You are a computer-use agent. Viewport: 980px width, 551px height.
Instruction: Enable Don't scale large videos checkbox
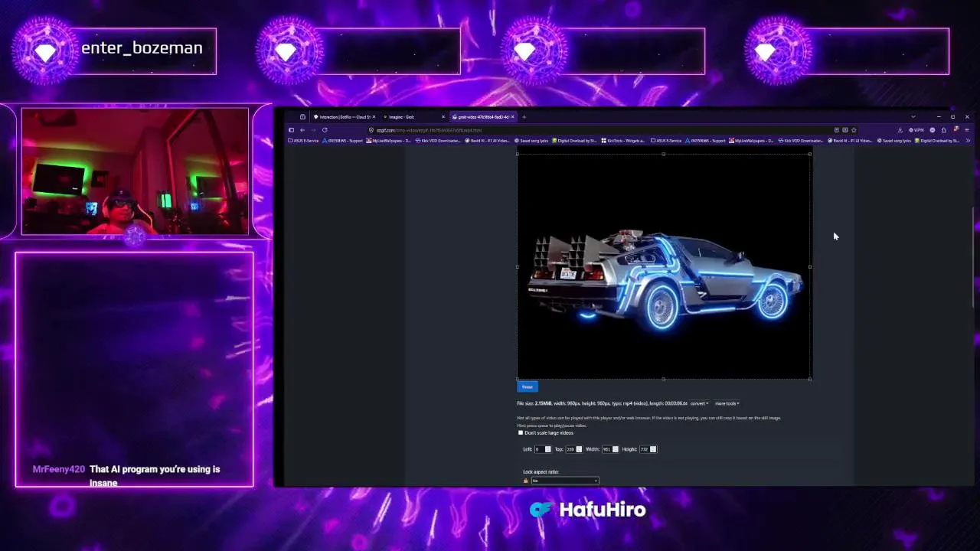click(x=521, y=433)
